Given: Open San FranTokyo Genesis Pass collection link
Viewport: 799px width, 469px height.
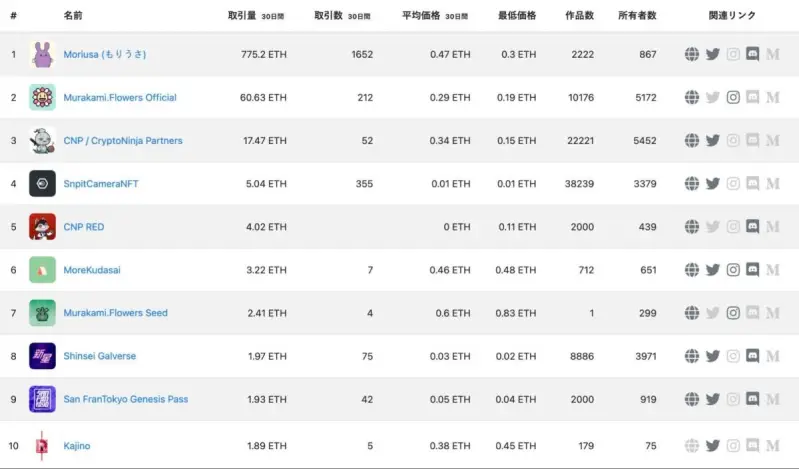Looking at the screenshot, I should coord(125,399).
